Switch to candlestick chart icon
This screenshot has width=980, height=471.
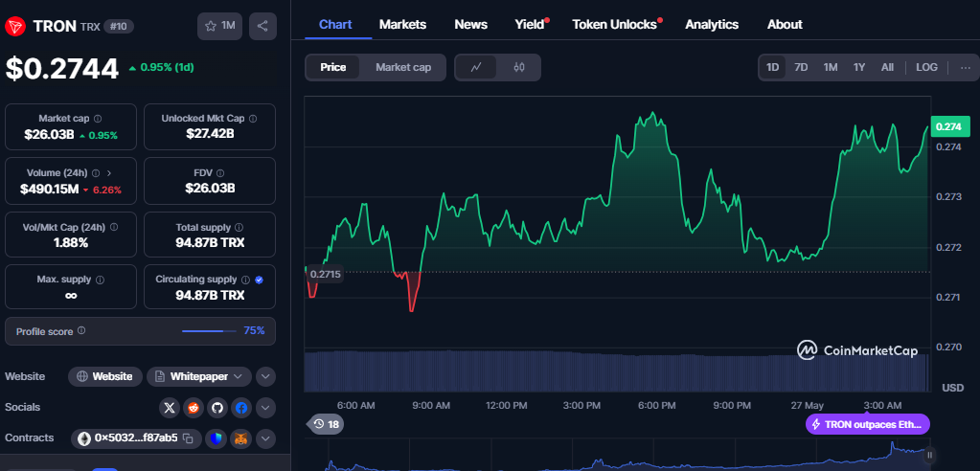pos(519,67)
